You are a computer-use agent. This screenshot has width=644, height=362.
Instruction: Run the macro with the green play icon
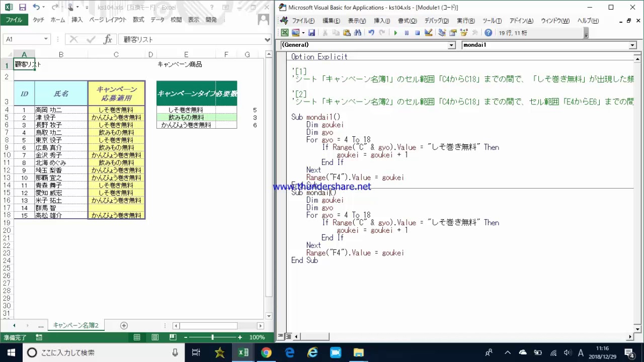tap(395, 33)
